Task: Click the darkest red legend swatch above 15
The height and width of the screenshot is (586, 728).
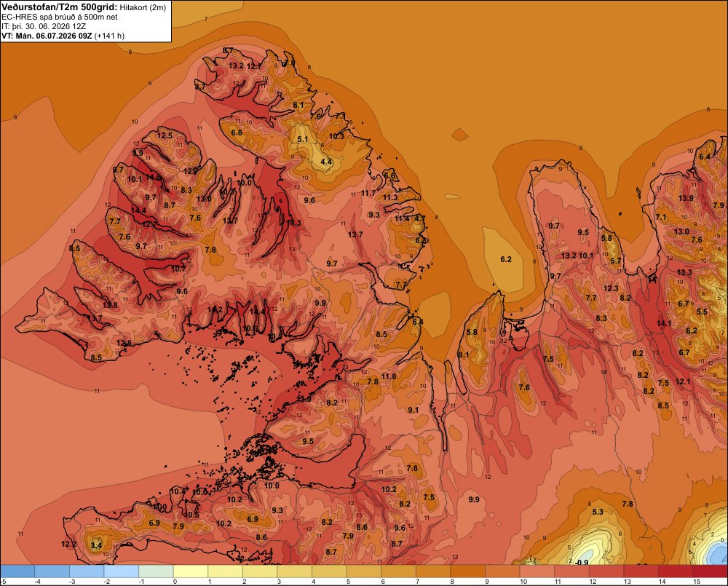Action: [x=711, y=571]
